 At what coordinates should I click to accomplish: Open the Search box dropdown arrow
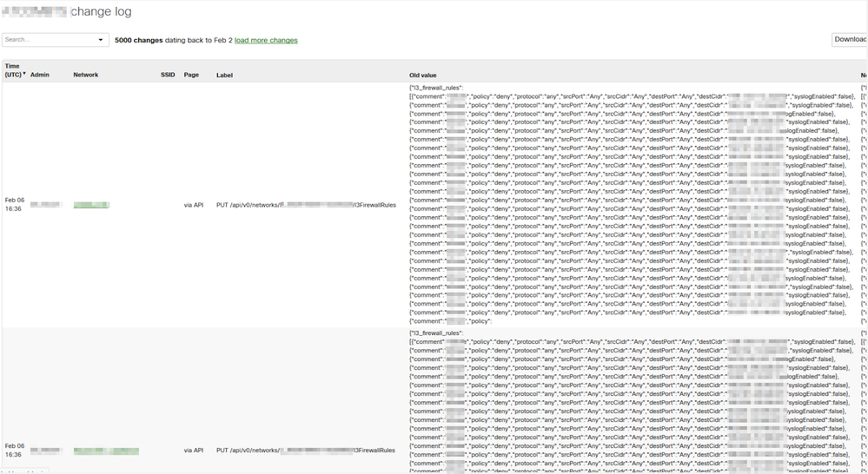click(x=101, y=40)
